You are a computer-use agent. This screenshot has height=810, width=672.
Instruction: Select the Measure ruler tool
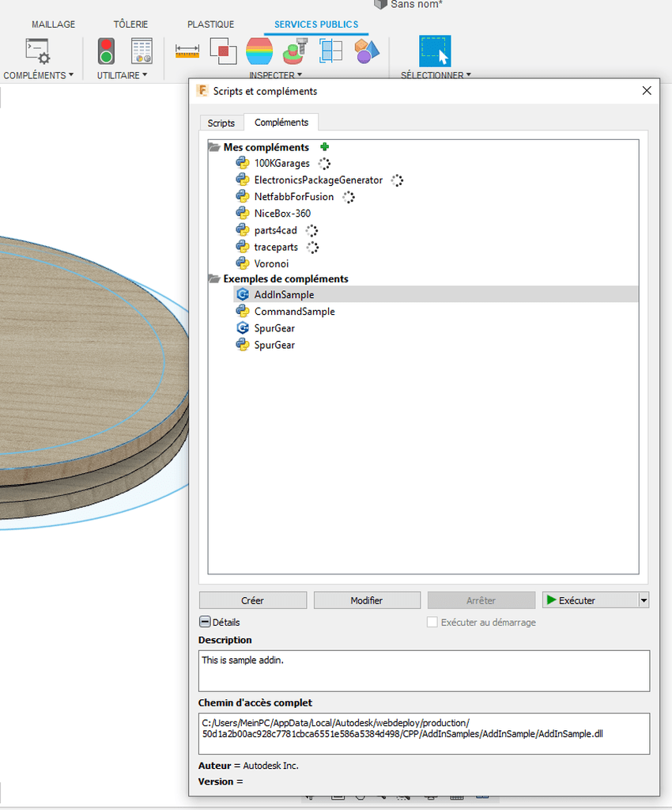point(187,51)
